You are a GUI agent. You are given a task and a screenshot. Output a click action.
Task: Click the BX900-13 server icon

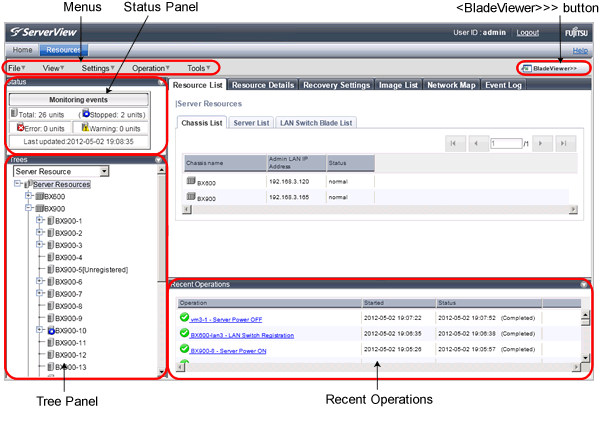click(x=51, y=367)
